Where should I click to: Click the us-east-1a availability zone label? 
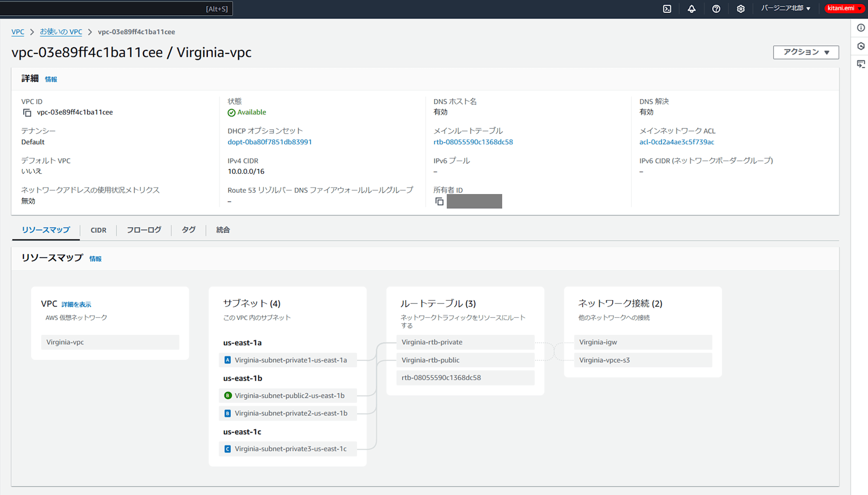242,343
